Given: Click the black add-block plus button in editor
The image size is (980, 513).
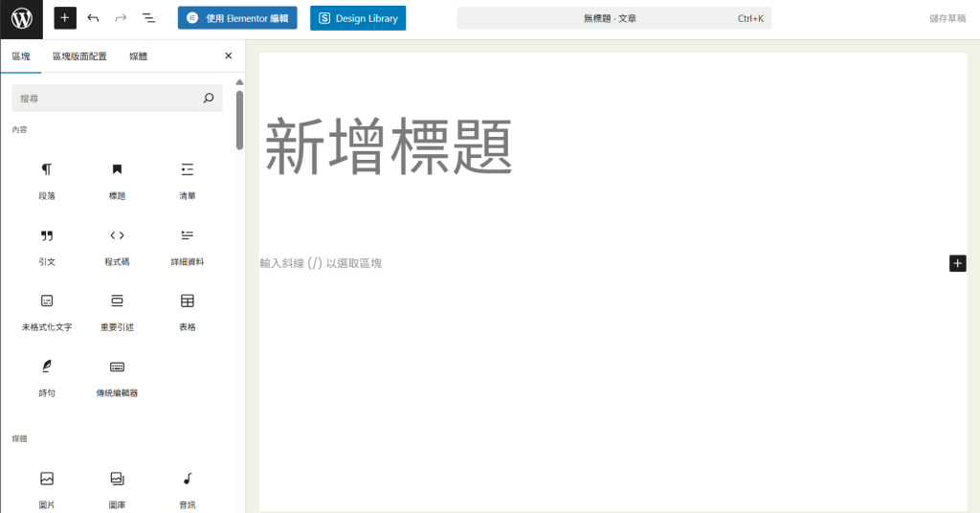Looking at the screenshot, I should (x=957, y=263).
